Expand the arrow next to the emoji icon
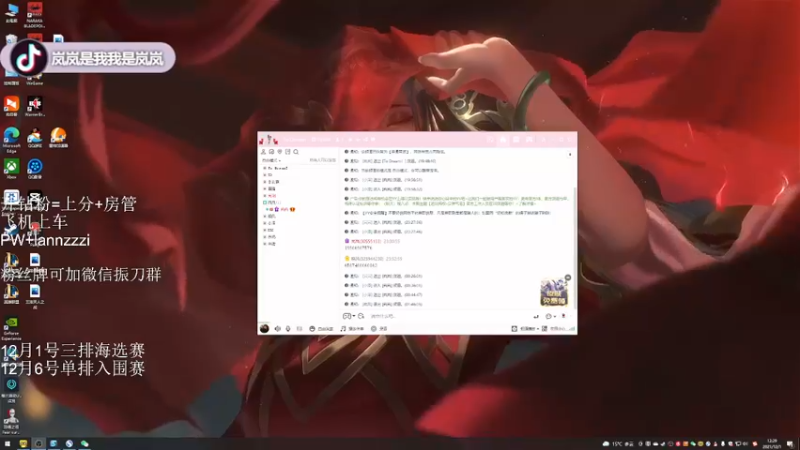 click(353, 316)
